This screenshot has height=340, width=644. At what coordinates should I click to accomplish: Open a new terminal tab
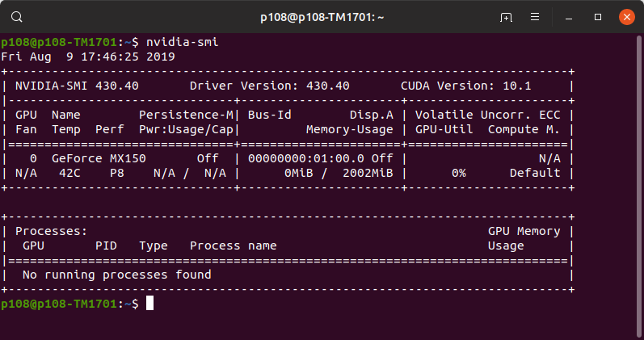point(506,17)
